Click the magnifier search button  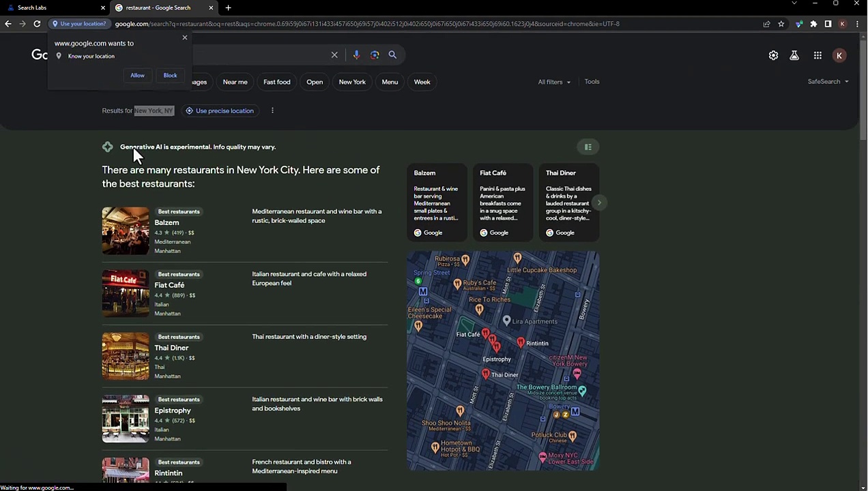pyautogui.click(x=392, y=55)
